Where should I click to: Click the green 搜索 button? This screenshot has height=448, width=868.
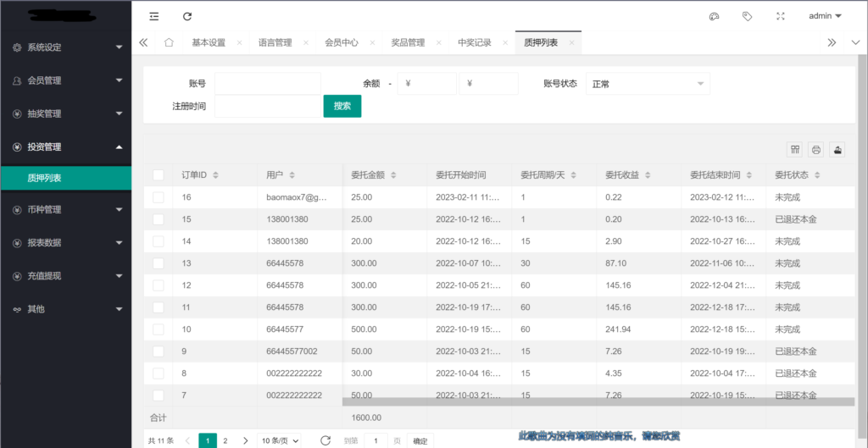tap(342, 106)
